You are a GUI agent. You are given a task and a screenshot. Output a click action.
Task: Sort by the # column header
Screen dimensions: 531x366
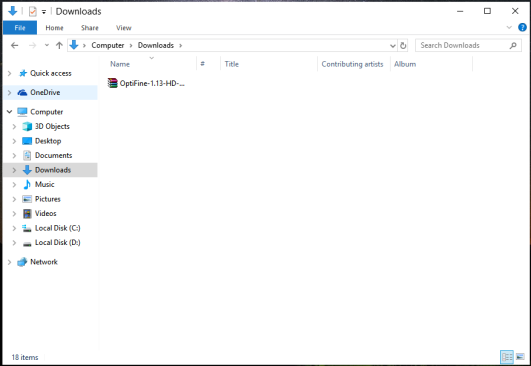click(203, 64)
